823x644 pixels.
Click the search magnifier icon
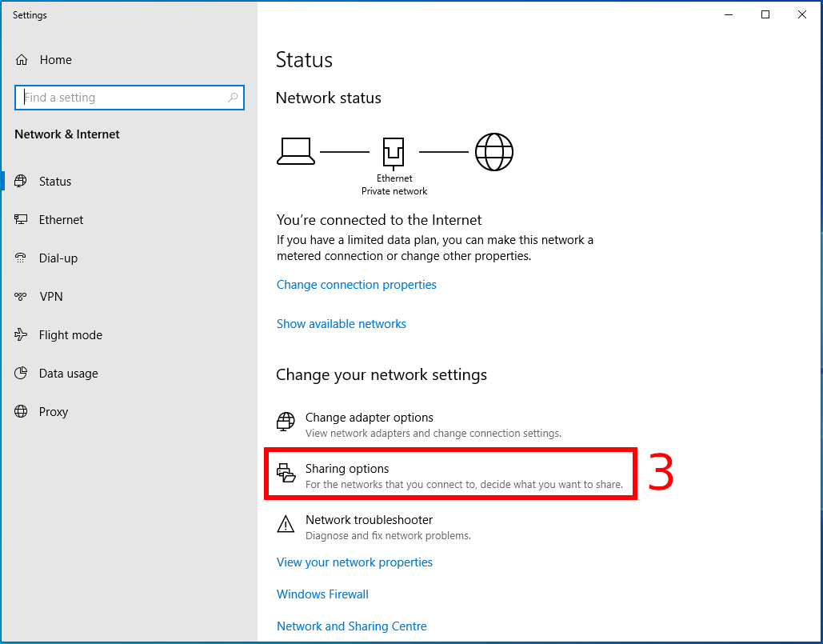coord(233,98)
